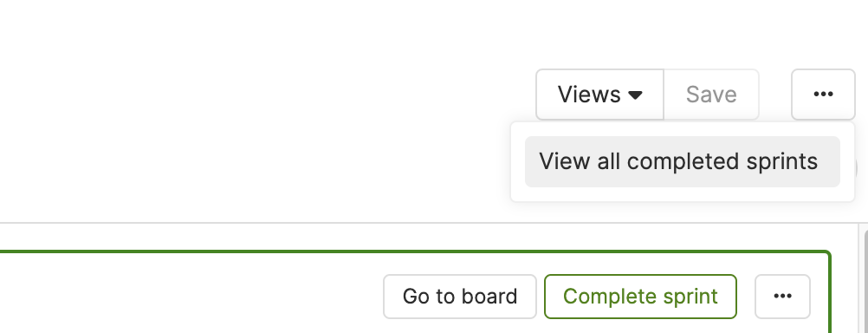Expand the Views dropdown button
The image size is (868, 333).
600,95
